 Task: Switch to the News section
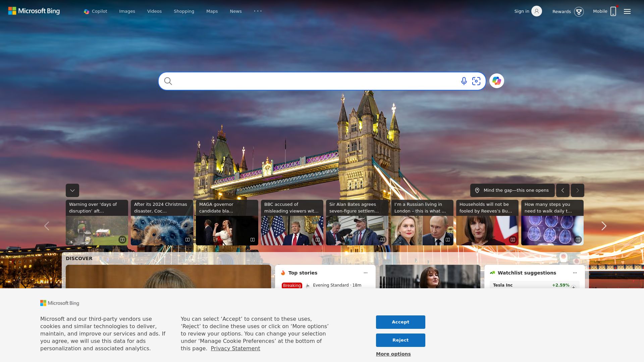[236, 11]
